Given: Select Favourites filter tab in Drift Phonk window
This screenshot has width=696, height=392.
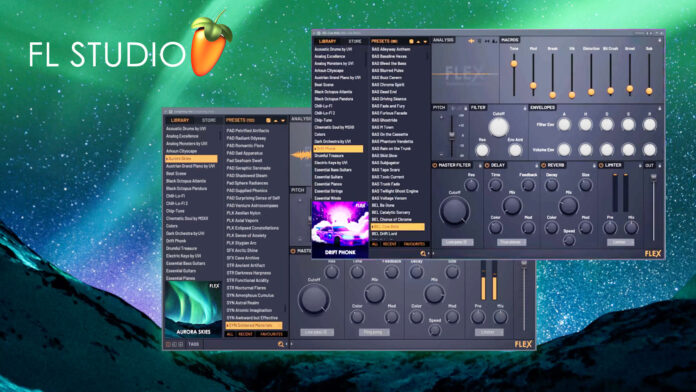Looking at the screenshot, I should coord(414,244).
